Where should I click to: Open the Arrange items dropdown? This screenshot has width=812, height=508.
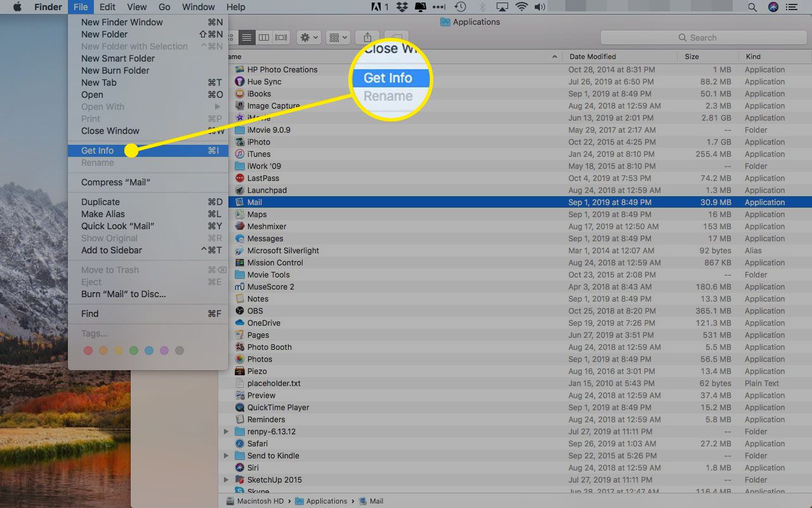[x=337, y=37]
